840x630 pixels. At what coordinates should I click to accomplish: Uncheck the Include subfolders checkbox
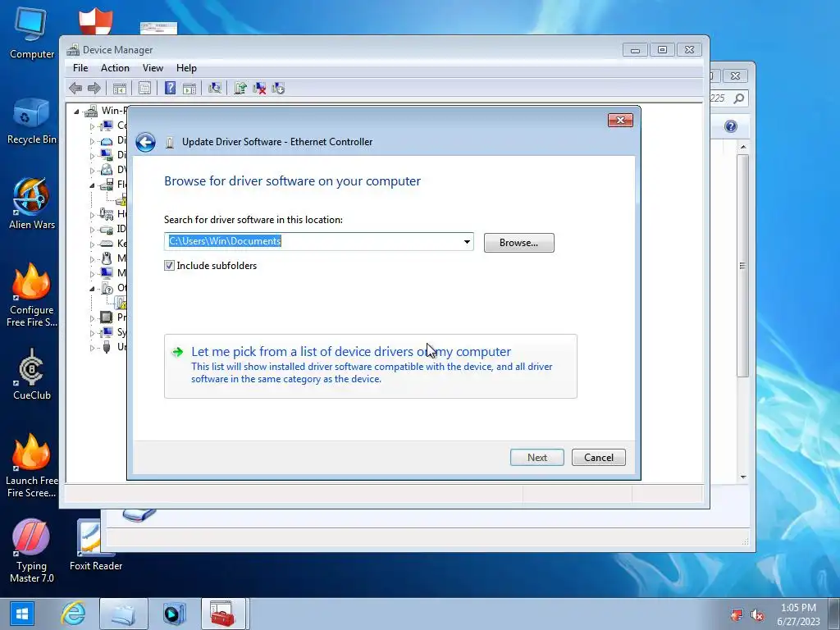point(169,266)
